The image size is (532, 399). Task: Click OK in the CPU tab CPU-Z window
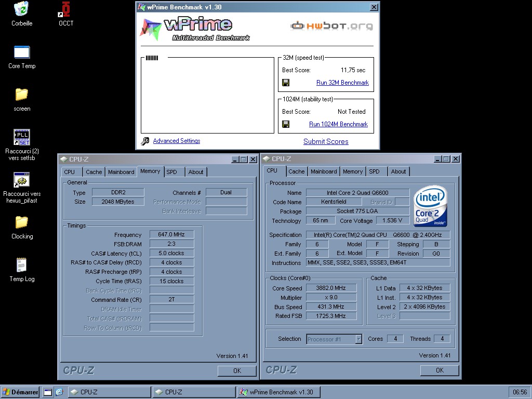point(440,370)
